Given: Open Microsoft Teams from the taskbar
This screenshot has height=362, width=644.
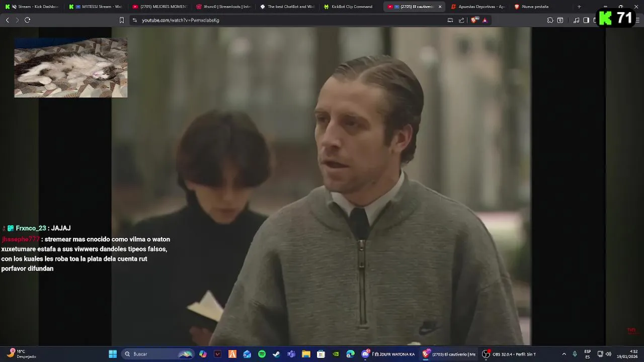Looking at the screenshot, I should click(x=291, y=354).
